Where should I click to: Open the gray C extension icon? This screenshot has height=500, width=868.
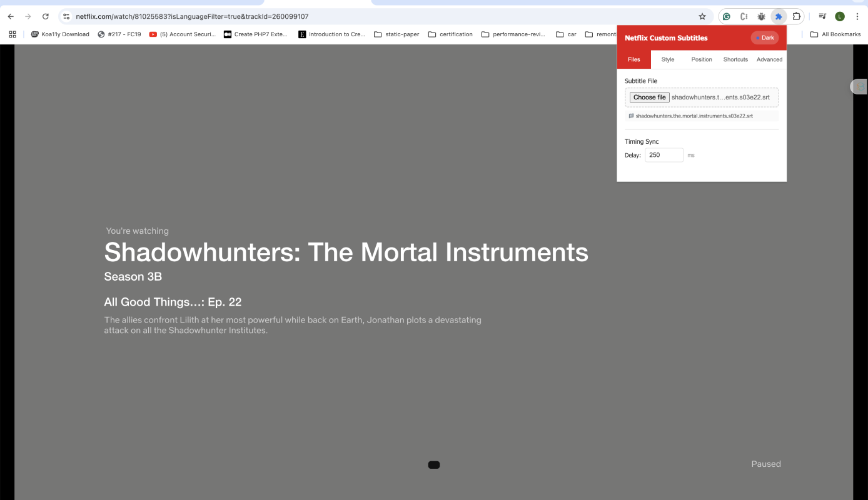tap(744, 16)
